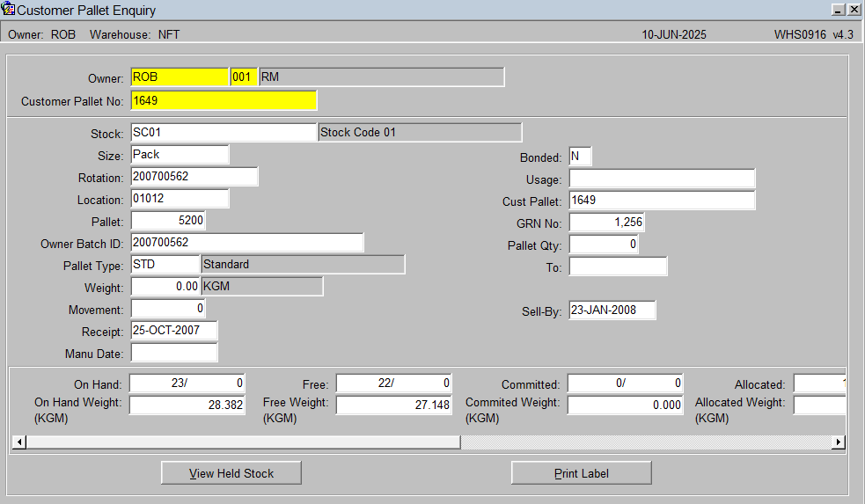Open View Held Stock

(x=231, y=473)
